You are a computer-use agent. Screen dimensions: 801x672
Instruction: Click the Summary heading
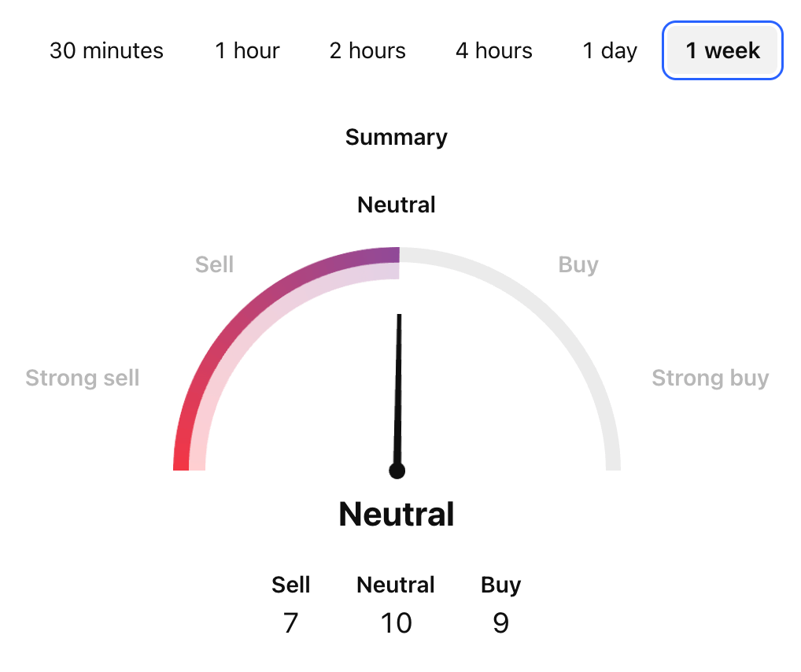[396, 137]
